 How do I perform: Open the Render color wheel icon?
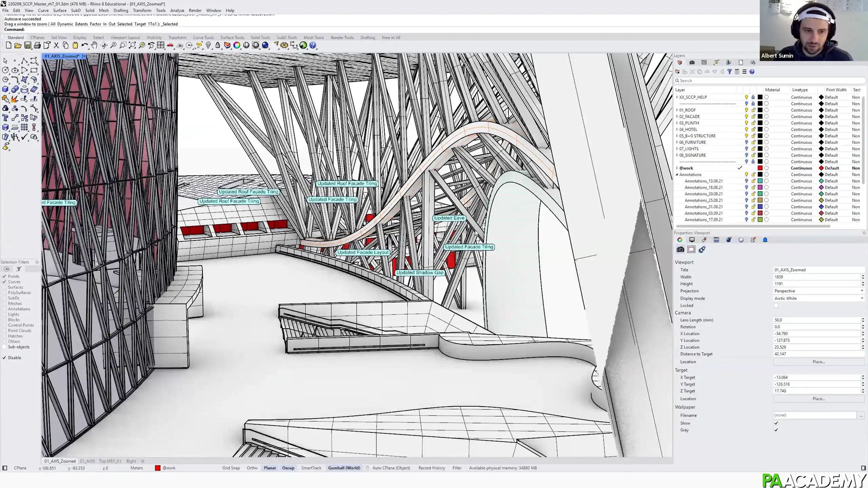pyautogui.click(x=237, y=45)
